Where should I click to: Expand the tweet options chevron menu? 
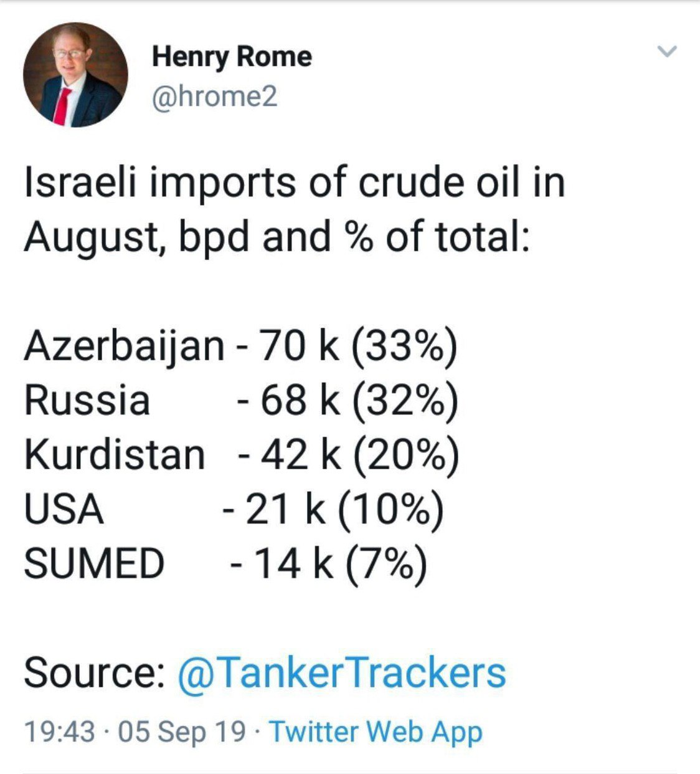667,52
